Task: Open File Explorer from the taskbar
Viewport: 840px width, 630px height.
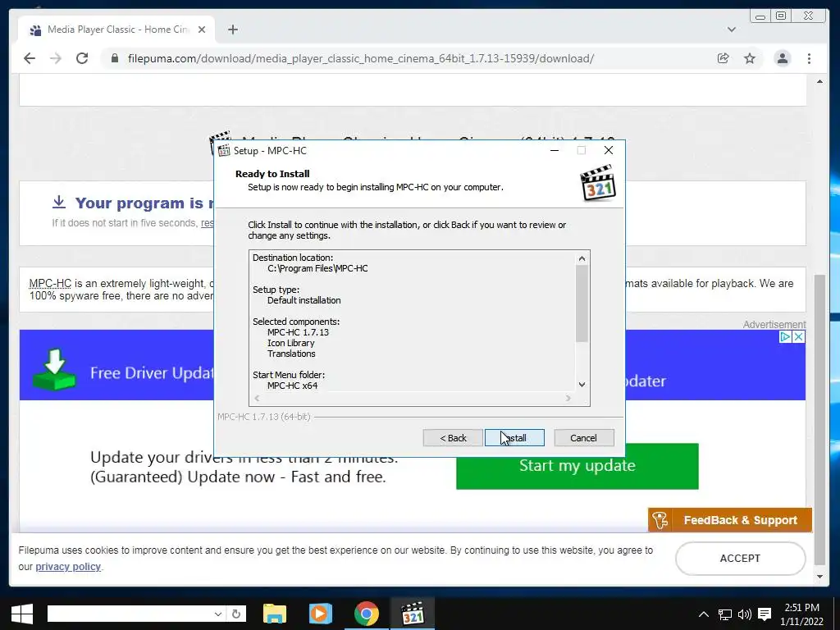Action: 275,614
